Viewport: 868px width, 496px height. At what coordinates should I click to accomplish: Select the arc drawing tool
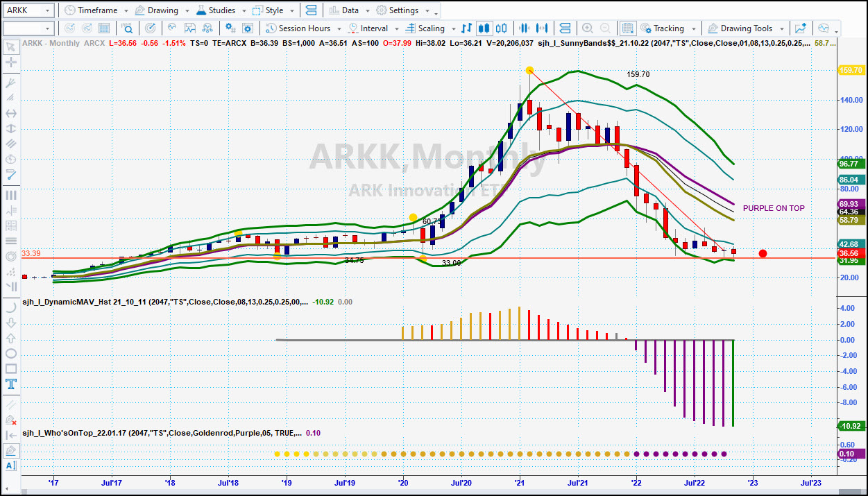tap(11, 308)
